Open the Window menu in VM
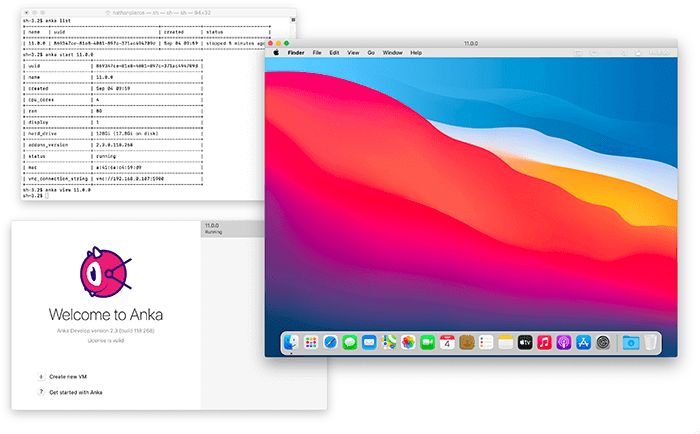 (x=392, y=53)
